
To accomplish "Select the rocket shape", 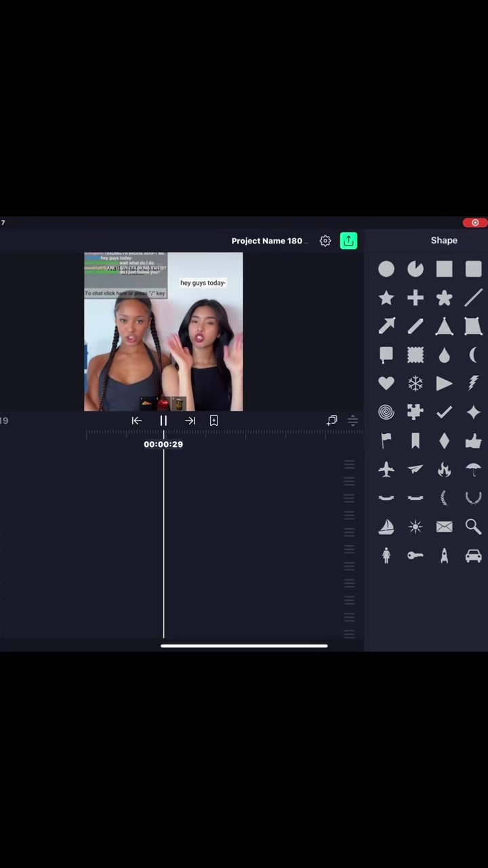I will point(444,555).
